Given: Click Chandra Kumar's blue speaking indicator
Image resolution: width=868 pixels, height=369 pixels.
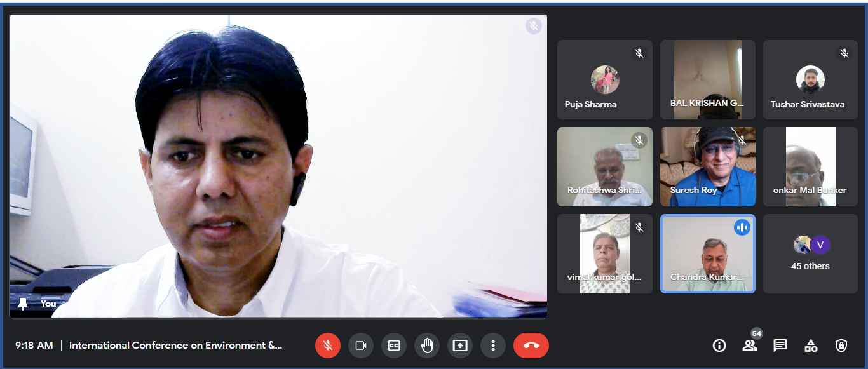Looking at the screenshot, I should coord(742,227).
